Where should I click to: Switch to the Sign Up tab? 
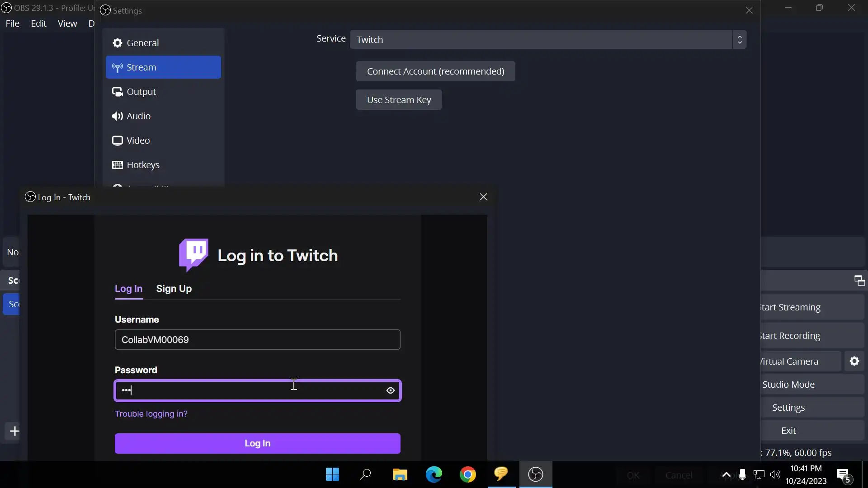174,289
